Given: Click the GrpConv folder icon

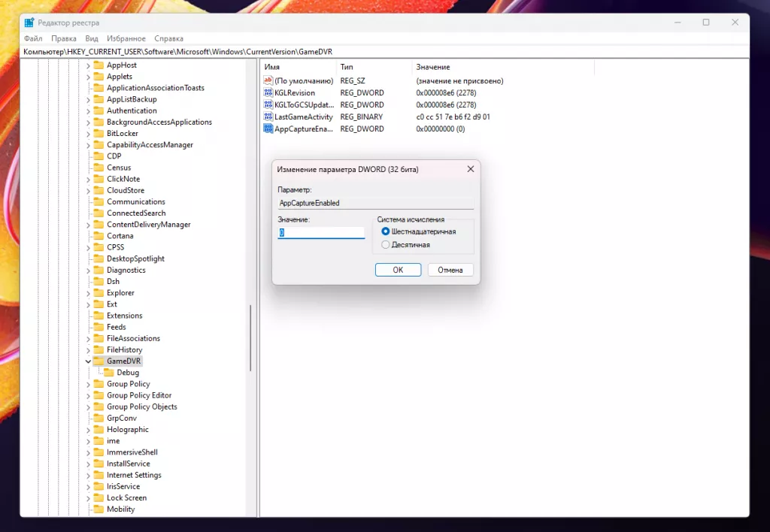Looking at the screenshot, I should pyautogui.click(x=99, y=418).
